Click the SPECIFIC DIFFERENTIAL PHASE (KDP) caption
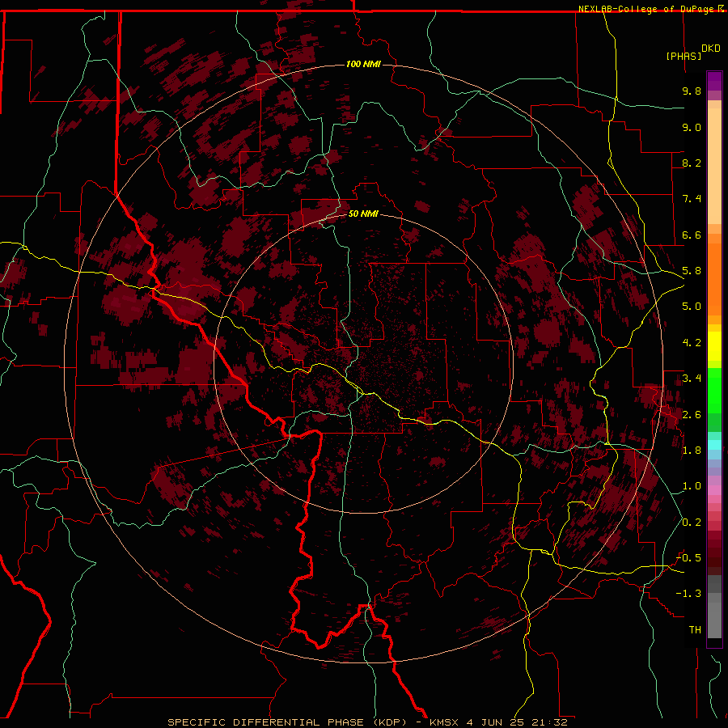This screenshot has height=728, width=728. point(287,722)
